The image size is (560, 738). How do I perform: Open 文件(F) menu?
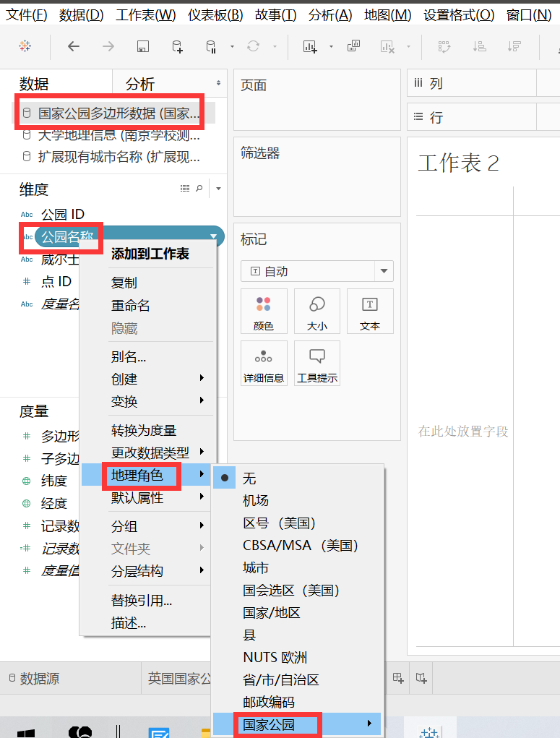26,14
